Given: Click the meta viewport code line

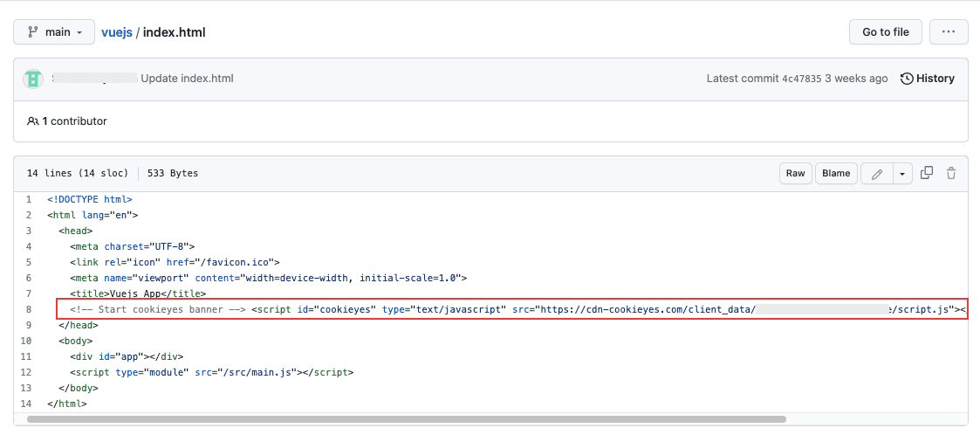Looking at the screenshot, I should click(x=269, y=278).
